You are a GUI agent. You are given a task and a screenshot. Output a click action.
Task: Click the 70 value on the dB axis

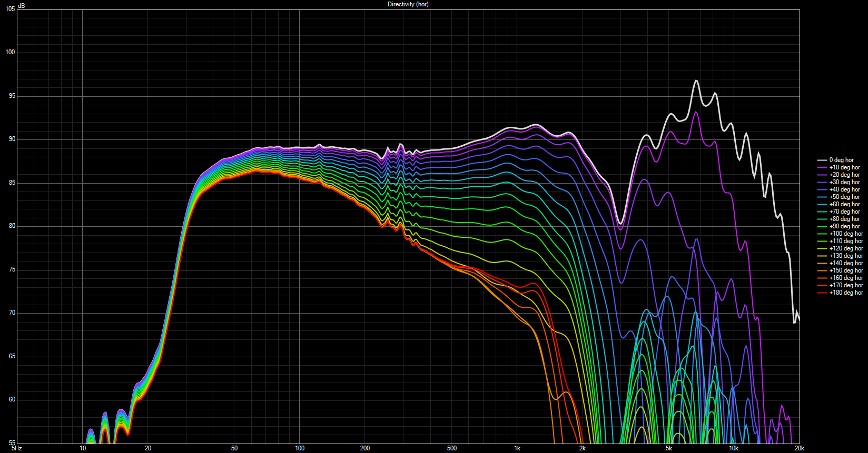(12, 313)
